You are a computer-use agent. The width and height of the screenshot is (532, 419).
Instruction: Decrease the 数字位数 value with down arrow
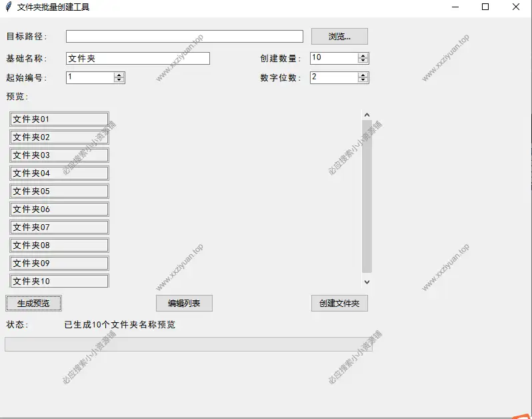click(363, 80)
